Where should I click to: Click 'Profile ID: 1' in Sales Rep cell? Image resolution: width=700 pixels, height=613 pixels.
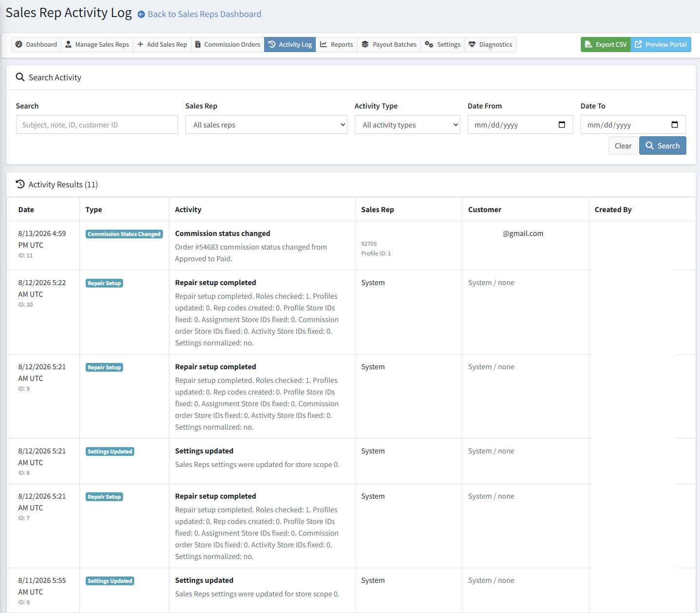376,253
